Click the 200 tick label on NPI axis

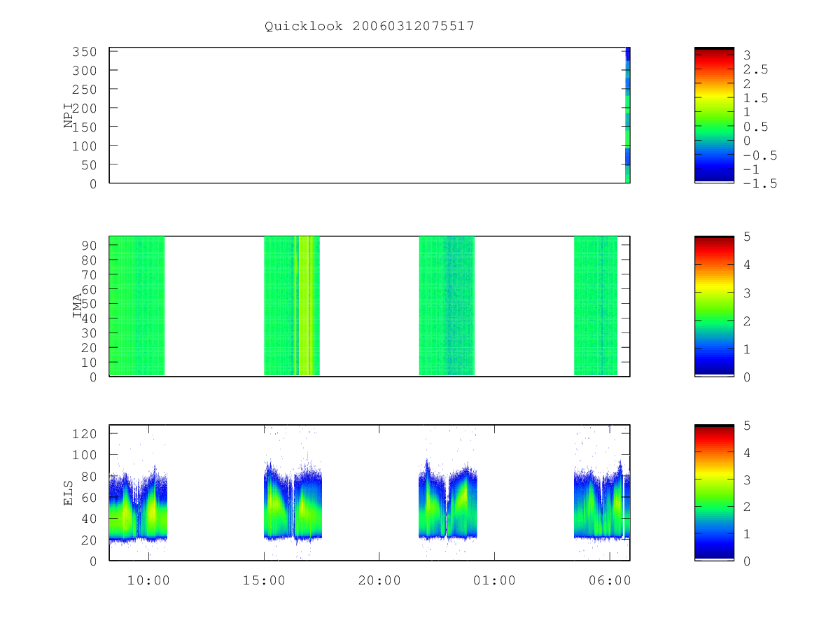coord(85,108)
